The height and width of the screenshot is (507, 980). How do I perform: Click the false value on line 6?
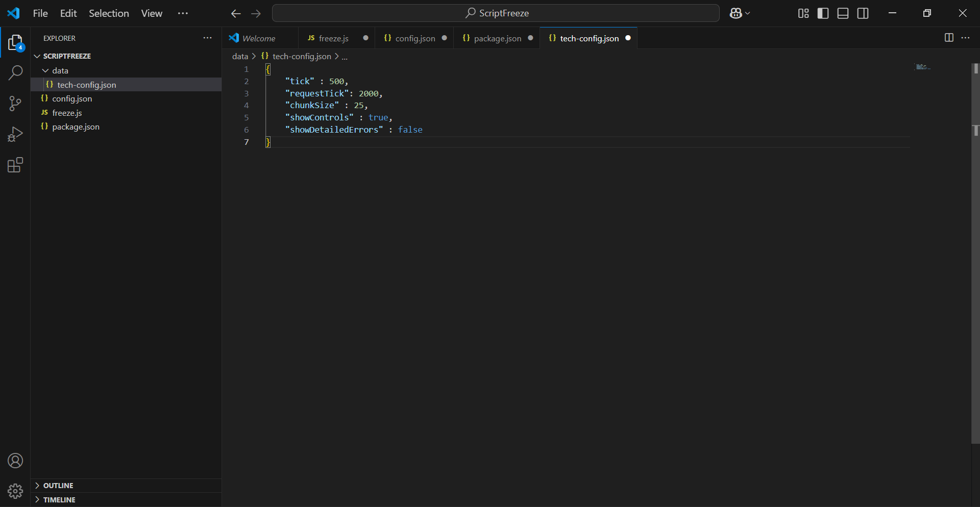[x=410, y=130]
